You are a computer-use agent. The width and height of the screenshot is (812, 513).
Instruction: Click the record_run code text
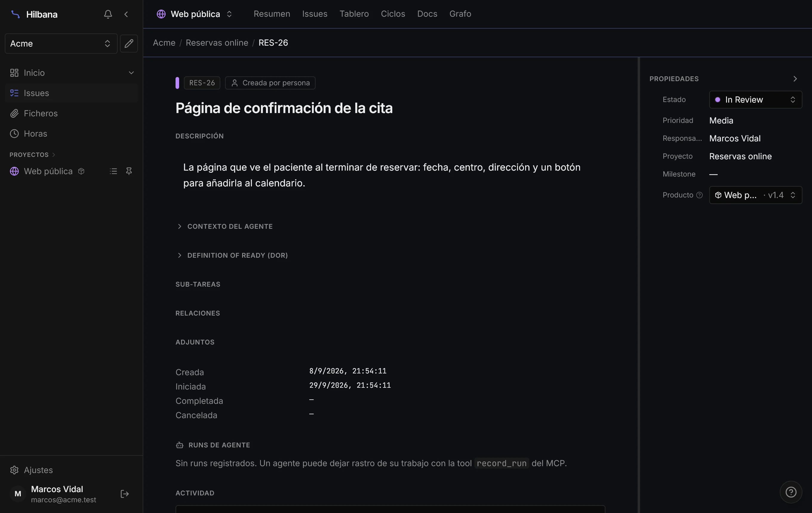click(502, 463)
